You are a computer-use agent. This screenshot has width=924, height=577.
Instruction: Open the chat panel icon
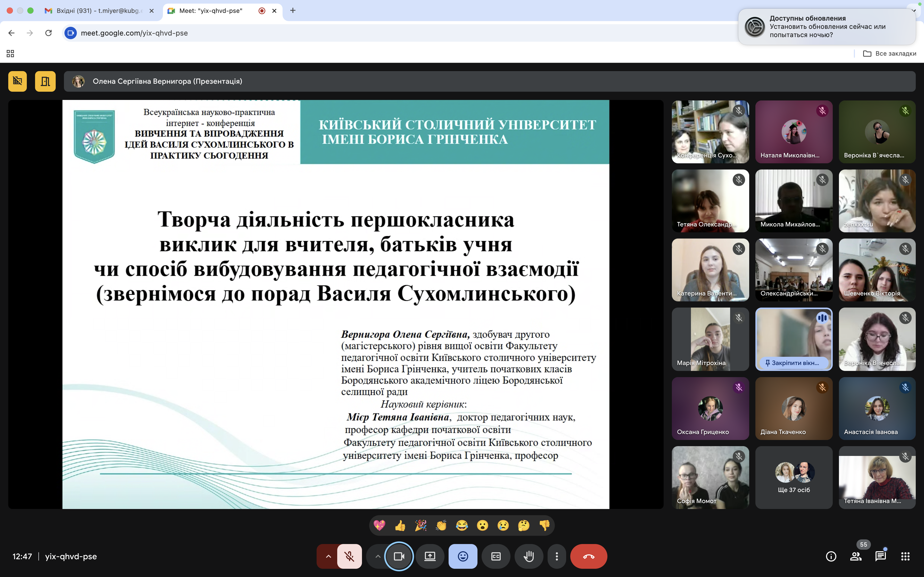click(x=880, y=556)
